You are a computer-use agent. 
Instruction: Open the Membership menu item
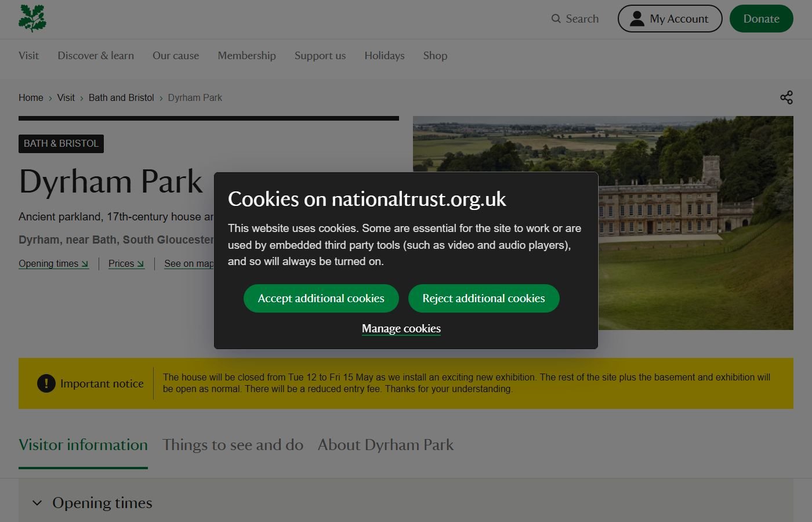click(246, 56)
